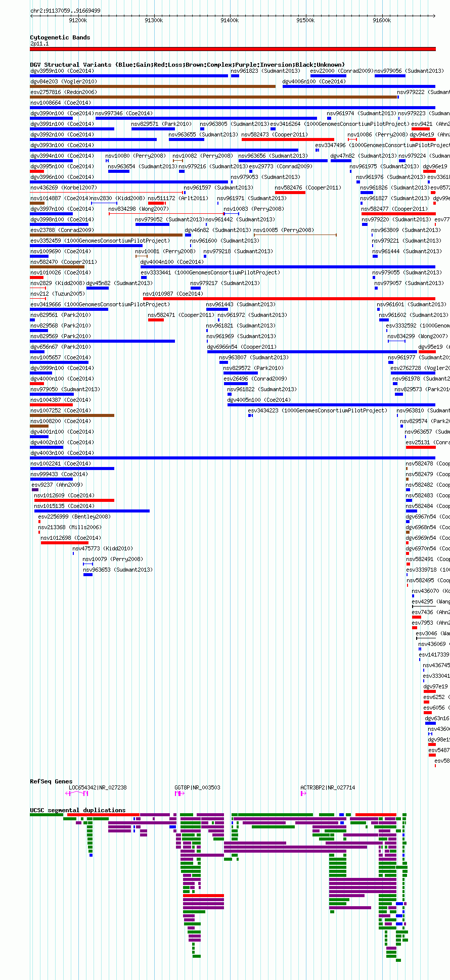
Task: Open the UCSC segmental duplications track title
Action: 77,810
